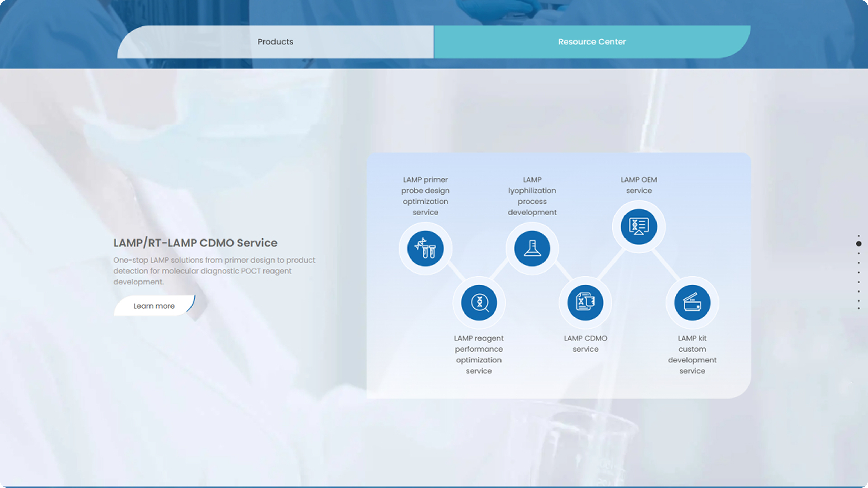Click the LAMP/RT-LAMP CDMO Service heading
The height and width of the screenshot is (488, 868).
coord(195,243)
